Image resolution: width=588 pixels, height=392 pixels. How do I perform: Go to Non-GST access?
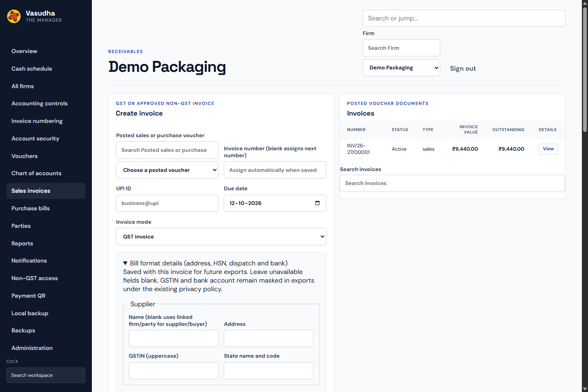click(46, 278)
